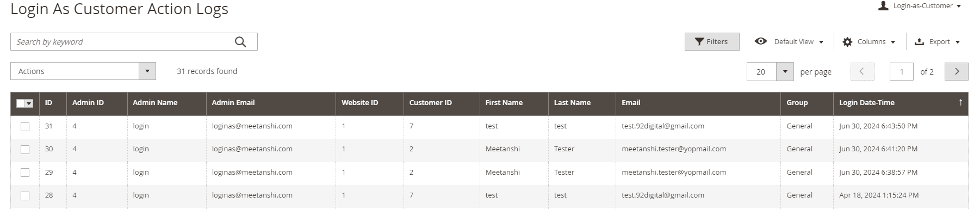Go to next page arrow
Image resolution: width=980 pixels, height=209 pixels.
click(x=957, y=71)
